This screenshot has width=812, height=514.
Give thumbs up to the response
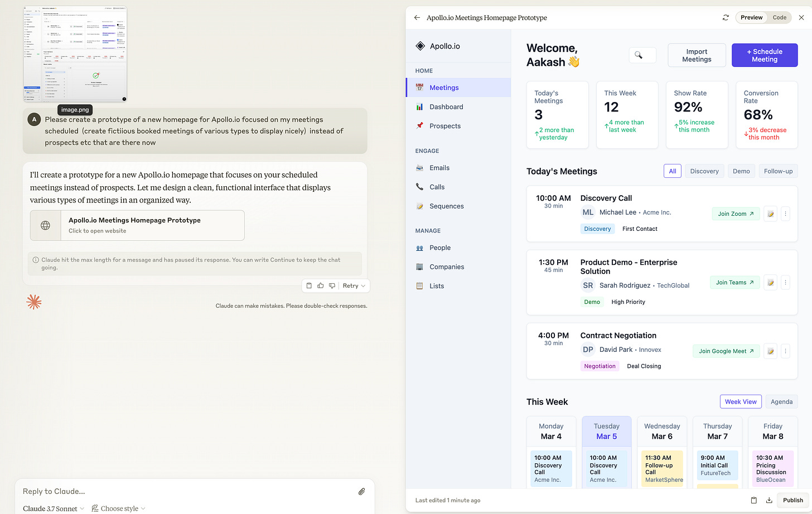pos(321,285)
